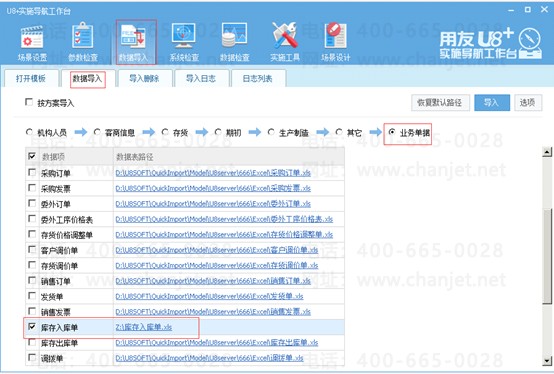
Task: Check the 存货价格调整单 row checkbox
Action: tap(32, 234)
